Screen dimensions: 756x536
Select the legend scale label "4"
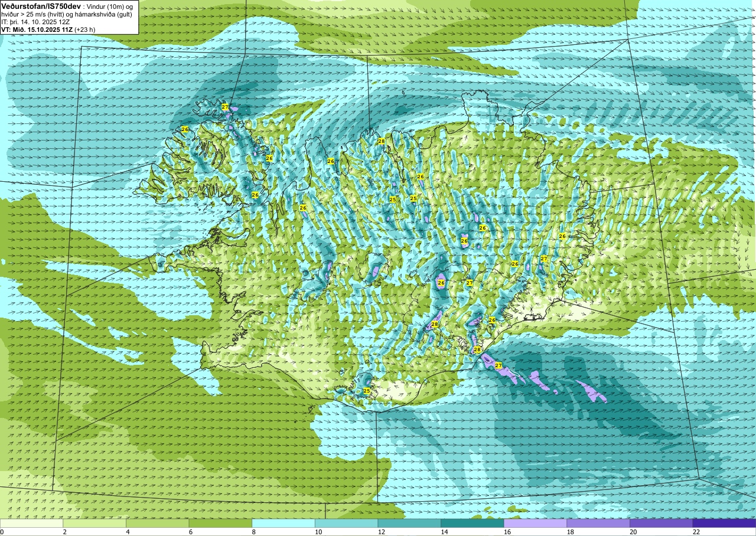[126, 532]
